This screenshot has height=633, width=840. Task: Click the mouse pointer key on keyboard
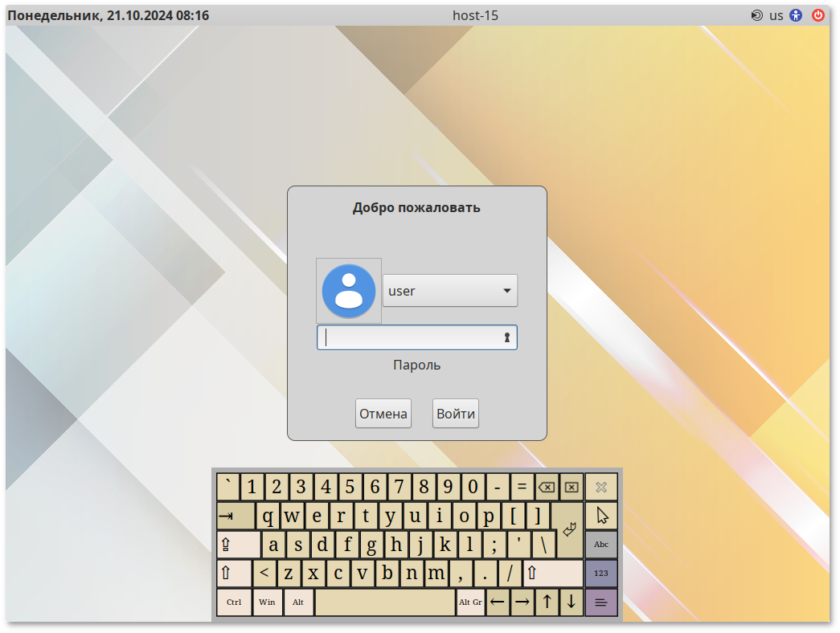[x=601, y=515]
